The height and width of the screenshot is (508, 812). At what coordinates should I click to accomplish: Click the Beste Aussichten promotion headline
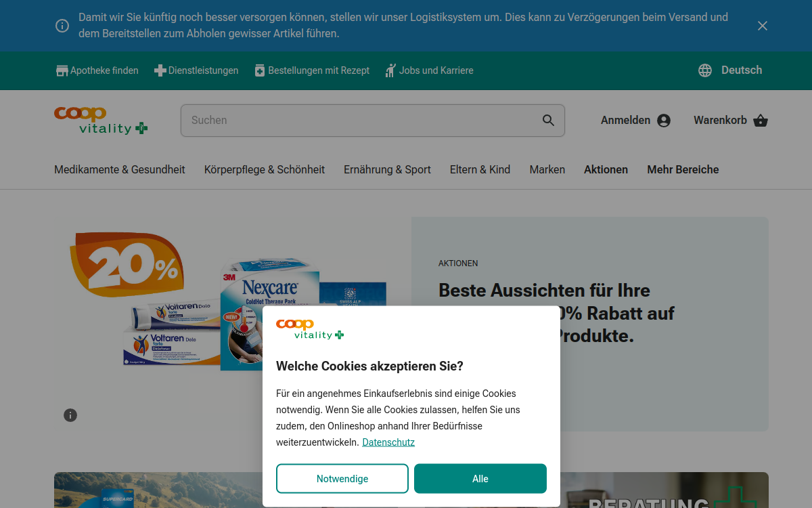click(x=556, y=313)
